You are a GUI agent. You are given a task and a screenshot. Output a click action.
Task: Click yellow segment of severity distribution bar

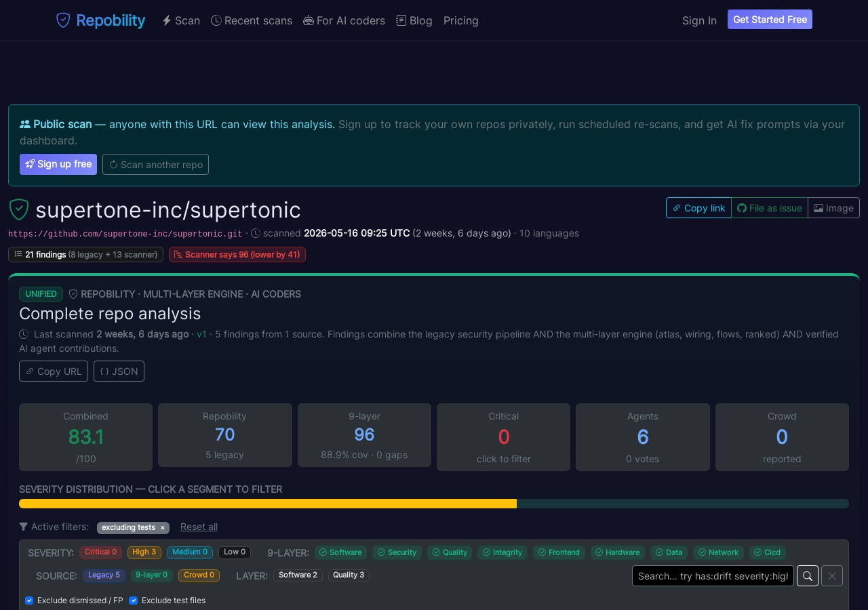(268, 504)
